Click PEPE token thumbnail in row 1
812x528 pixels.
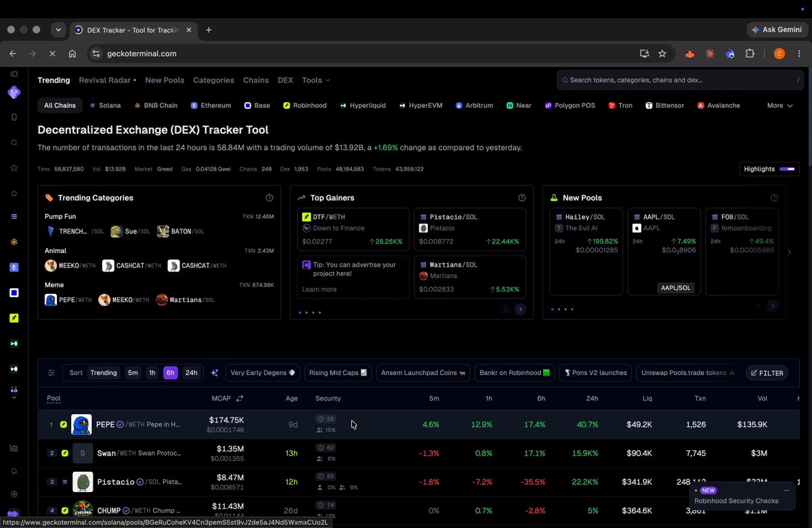pyautogui.click(x=81, y=424)
